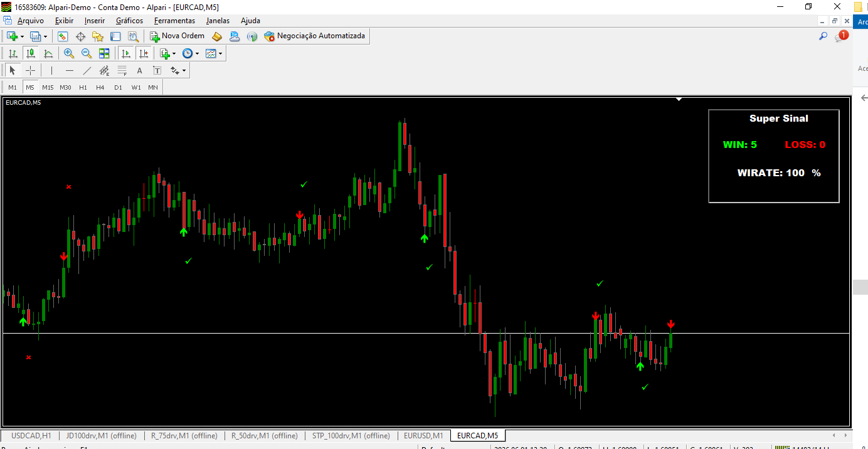Image resolution: width=868 pixels, height=449 pixels.
Task: Open the STP_100drv,M1 (offline) tab
Action: coord(351,436)
